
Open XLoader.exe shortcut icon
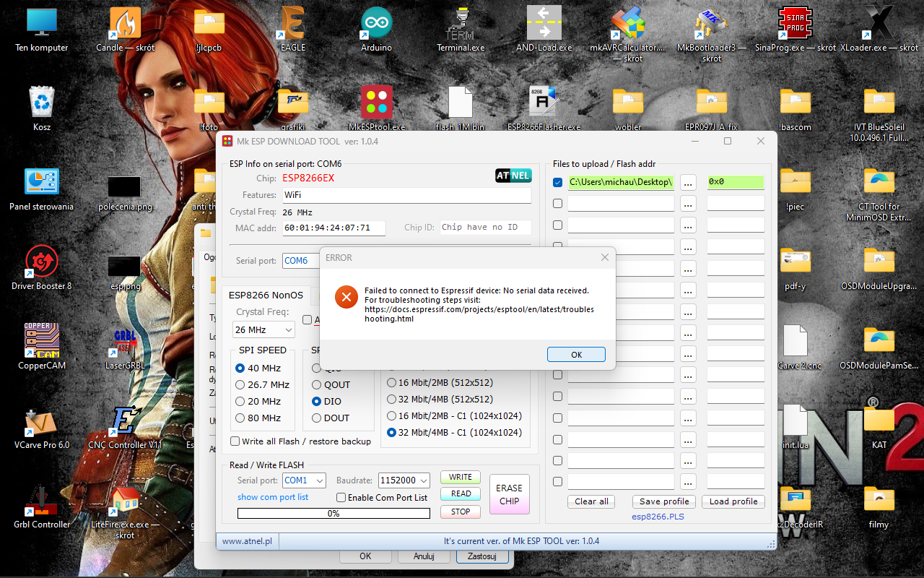(x=879, y=24)
